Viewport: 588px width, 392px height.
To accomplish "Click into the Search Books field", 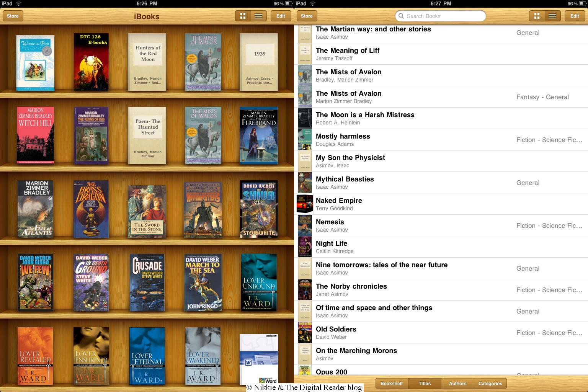I will (x=441, y=16).
